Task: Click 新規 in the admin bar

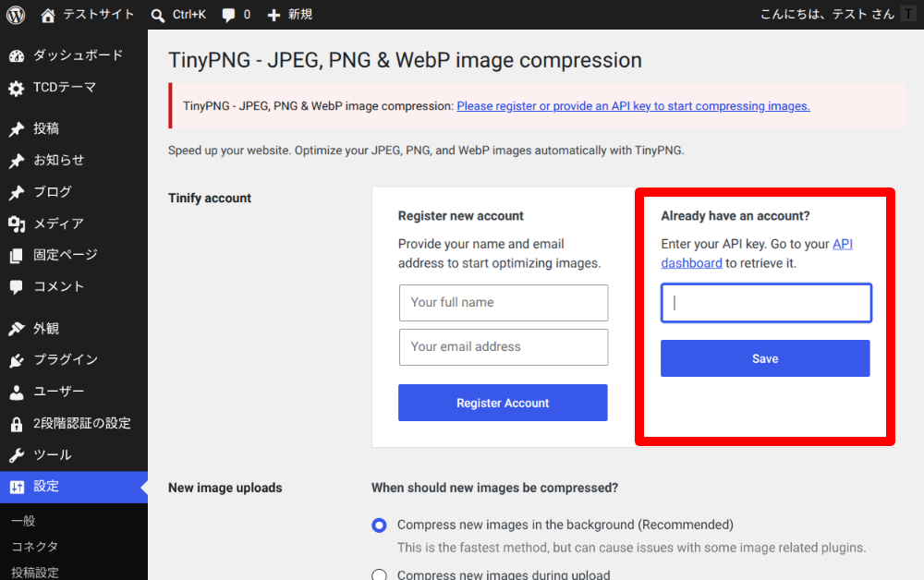Action: (x=300, y=15)
